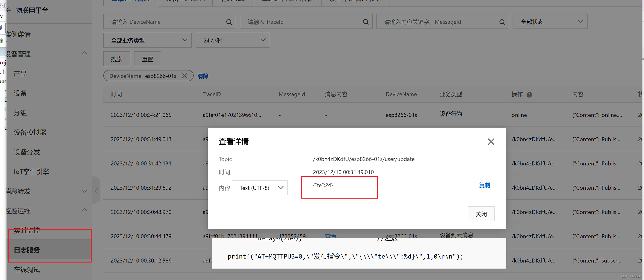
Task: Click the online operation cell
Action: pos(519,115)
